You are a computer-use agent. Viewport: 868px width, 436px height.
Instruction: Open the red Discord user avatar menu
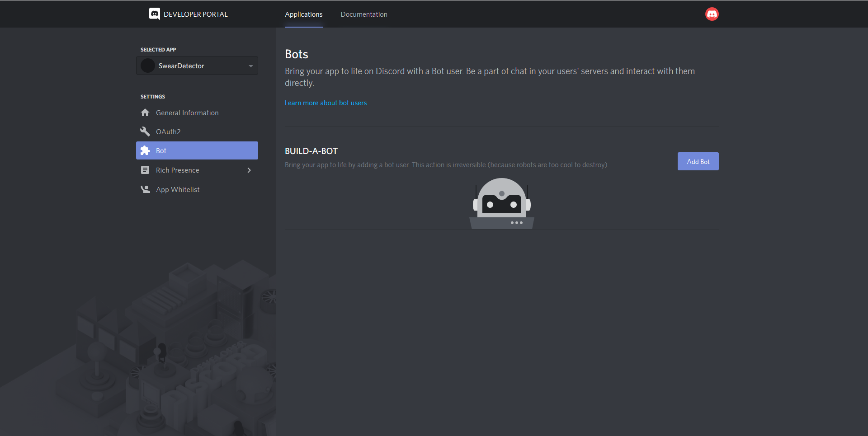[712, 14]
